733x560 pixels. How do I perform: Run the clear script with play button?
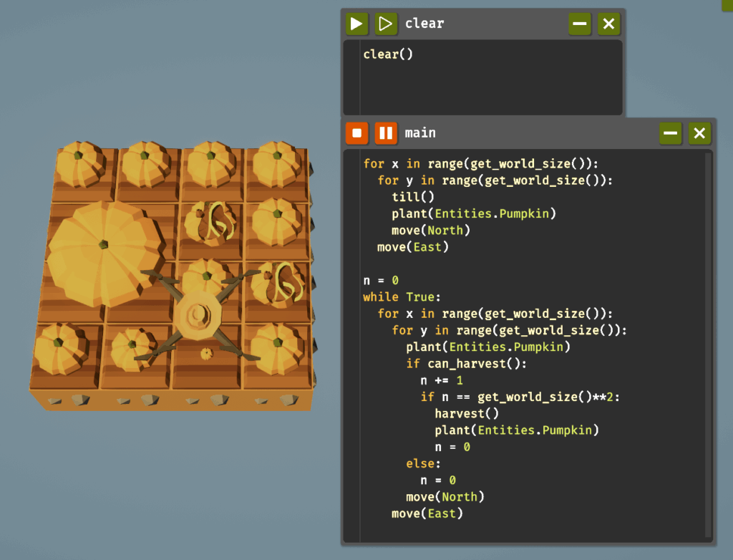click(x=356, y=24)
